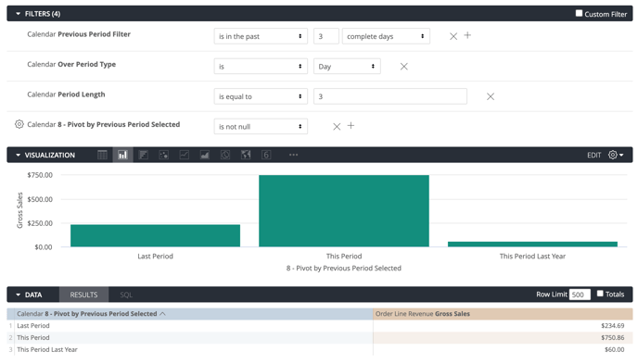Click gear icon beside Calendar 8 filter
This screenshot has height=364, width=638.
tap(19, 124)
